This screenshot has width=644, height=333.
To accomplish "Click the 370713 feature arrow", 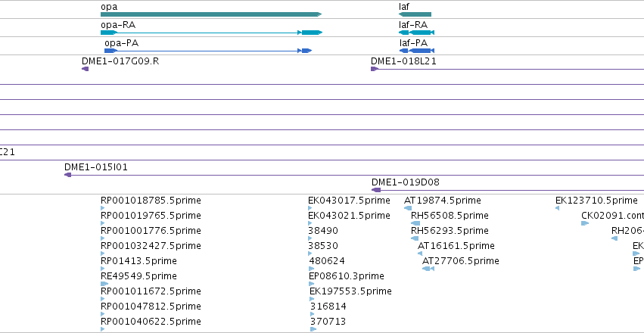I will 313,329.
